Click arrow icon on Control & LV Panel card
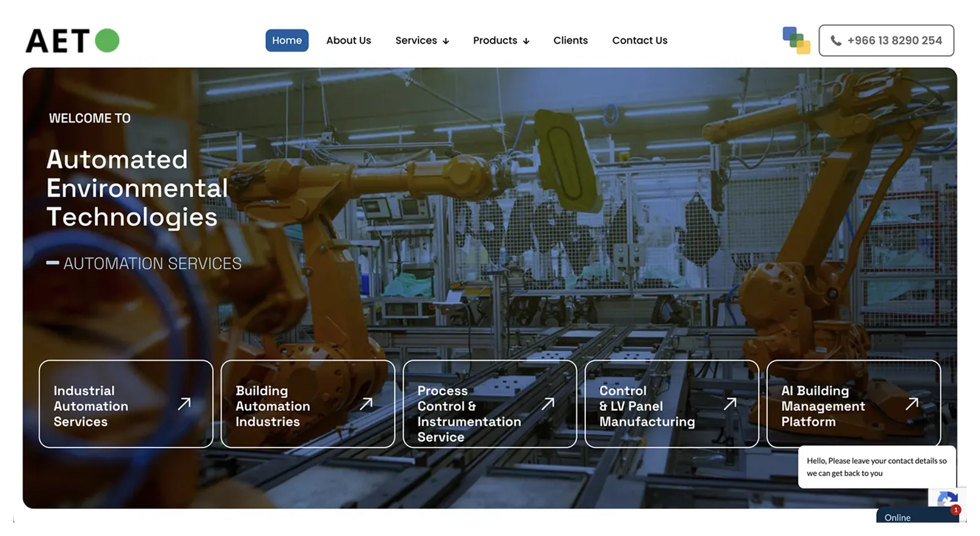The image size is (980, 536). (730, 404)
